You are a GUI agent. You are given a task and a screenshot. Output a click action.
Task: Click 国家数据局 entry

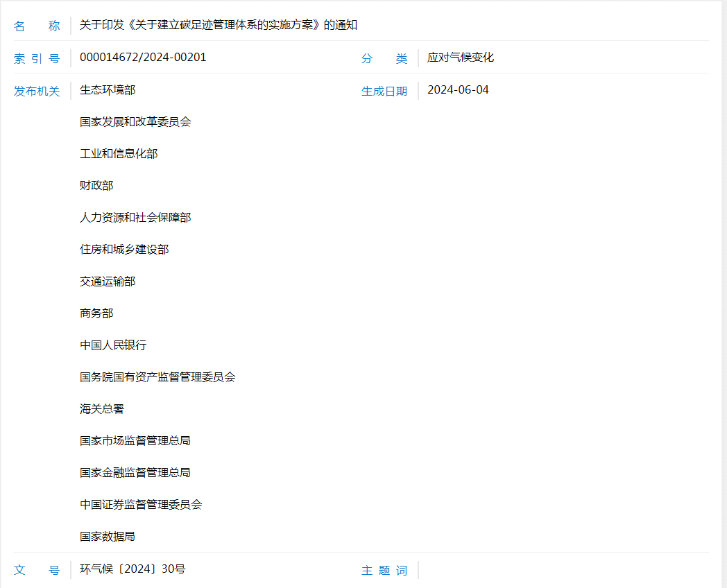[108, 537]
